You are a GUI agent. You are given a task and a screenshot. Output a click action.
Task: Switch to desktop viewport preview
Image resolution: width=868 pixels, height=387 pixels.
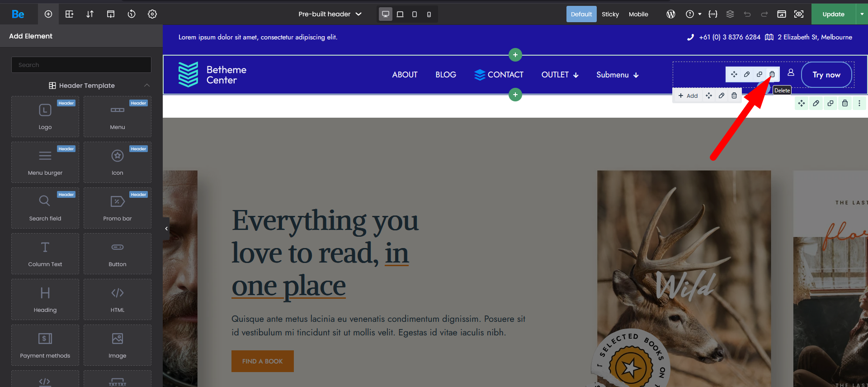point(386,14)
